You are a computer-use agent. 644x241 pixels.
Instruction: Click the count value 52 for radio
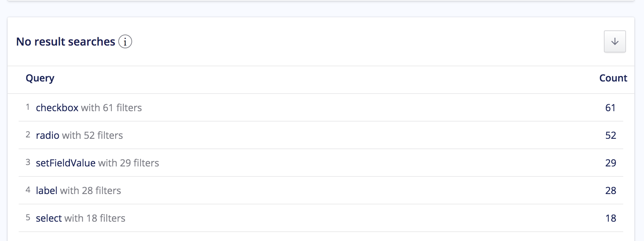611,135
